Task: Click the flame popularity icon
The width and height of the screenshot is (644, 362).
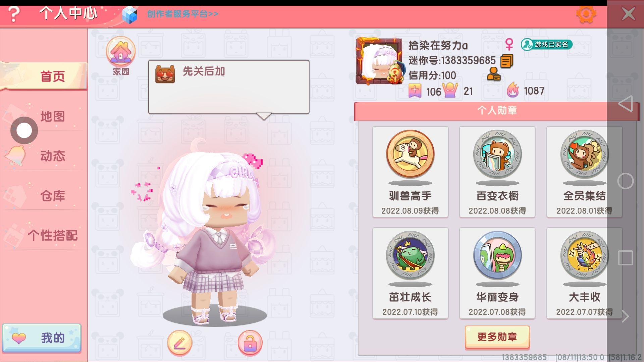Action: (x=513, y=90)
